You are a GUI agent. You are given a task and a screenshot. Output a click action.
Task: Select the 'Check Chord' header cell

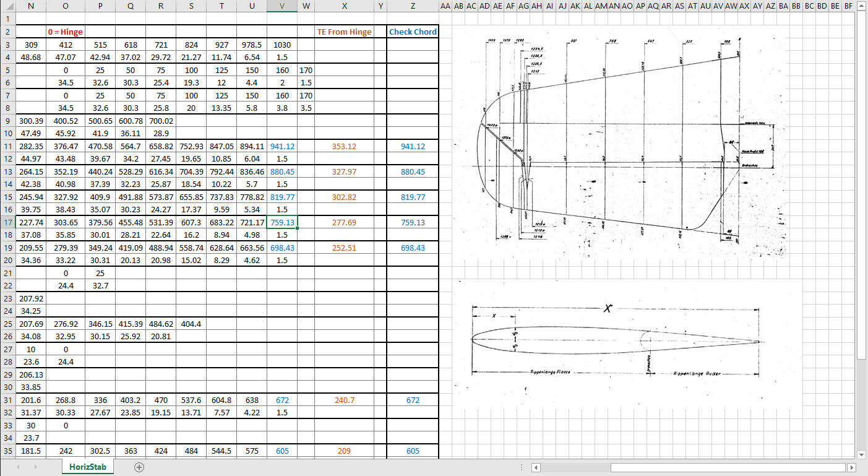click(x=413, y=32)
